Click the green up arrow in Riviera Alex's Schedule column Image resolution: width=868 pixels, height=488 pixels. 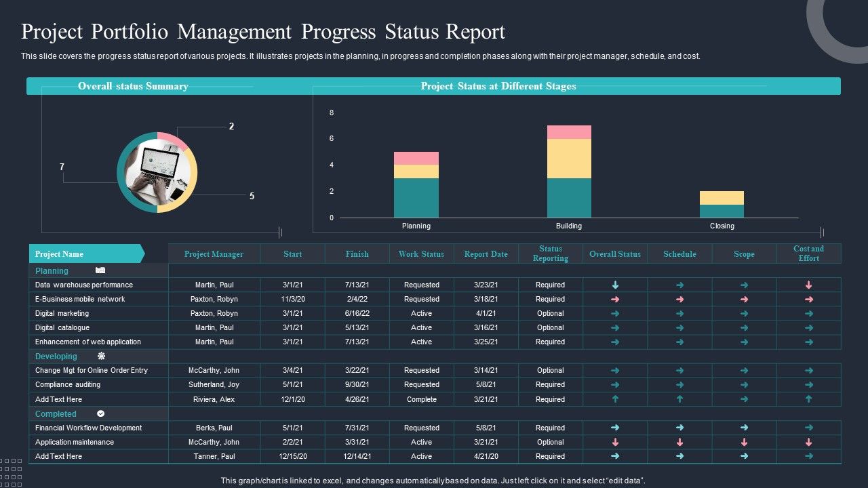[679, 399]
